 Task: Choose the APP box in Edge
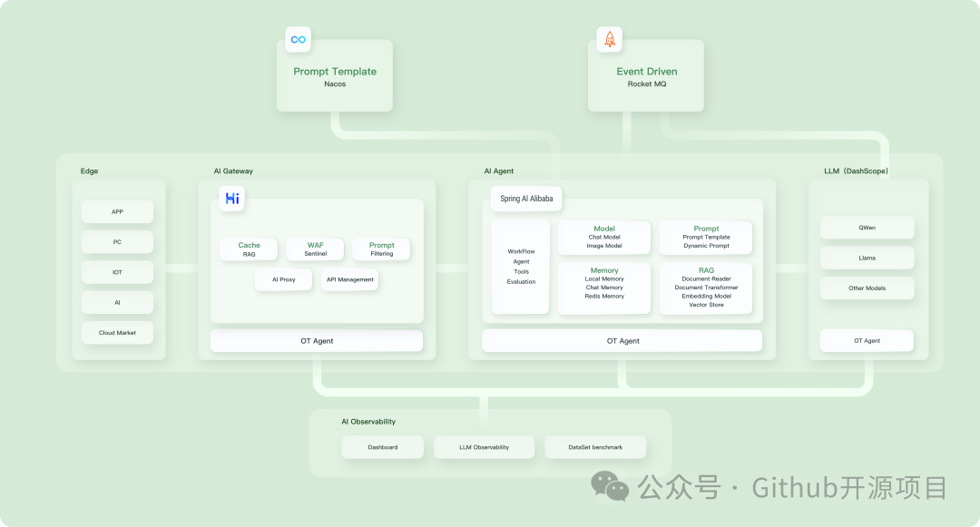click(117, 211)
